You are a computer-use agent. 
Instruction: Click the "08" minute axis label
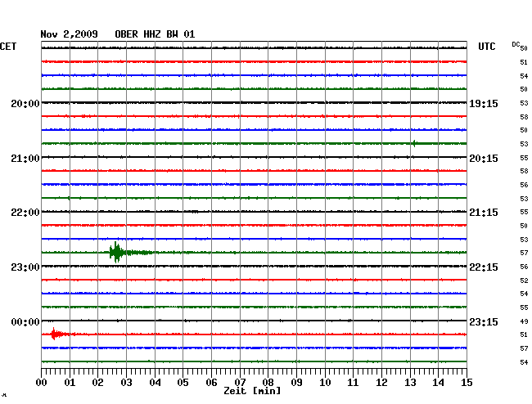coord(268,383)
